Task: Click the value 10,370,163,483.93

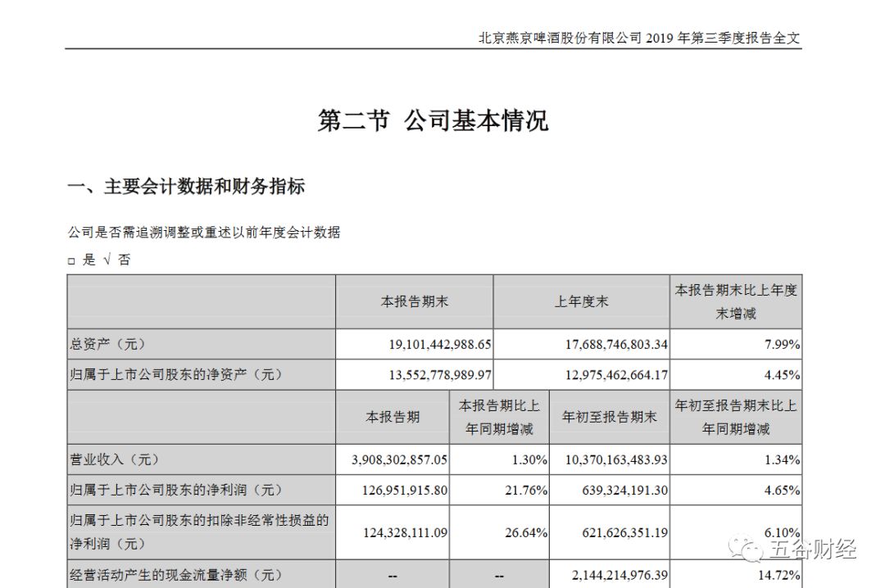Action: coord(617,460)
